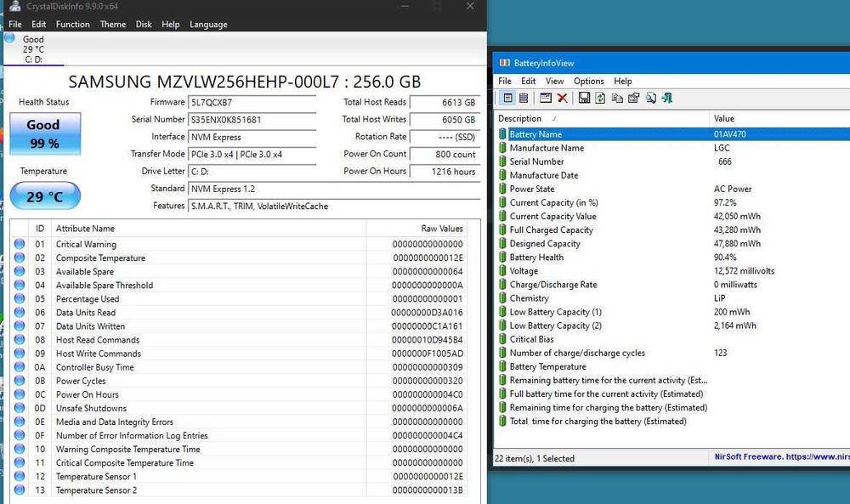This screenshot has height=504, width=850.
Task: Click blue status orb for Power Cycles
Action: tap(20, 381)
